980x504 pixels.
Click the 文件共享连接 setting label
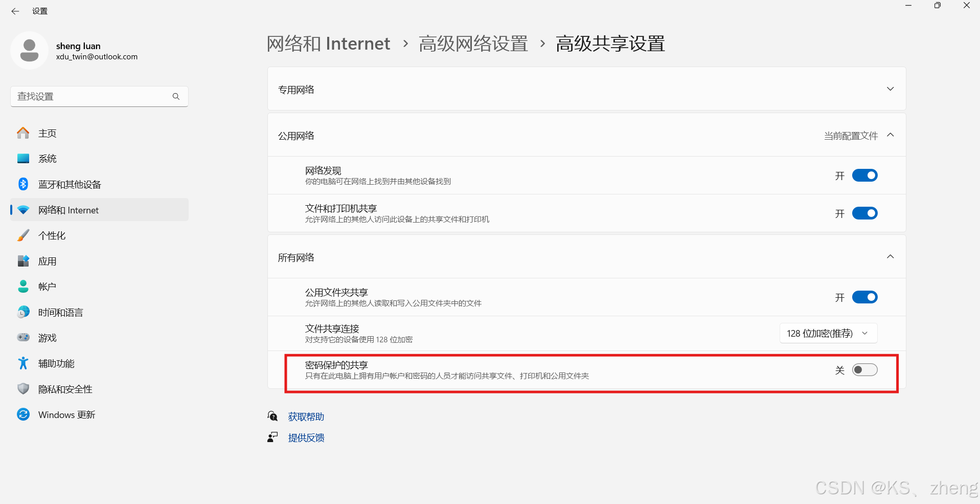coord(332,328)
